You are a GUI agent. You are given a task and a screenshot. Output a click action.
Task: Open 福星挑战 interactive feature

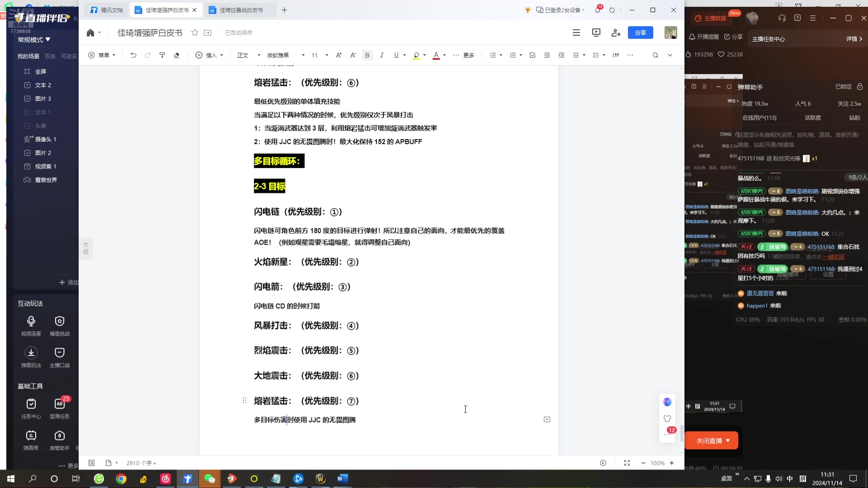[x=60, y=326]
